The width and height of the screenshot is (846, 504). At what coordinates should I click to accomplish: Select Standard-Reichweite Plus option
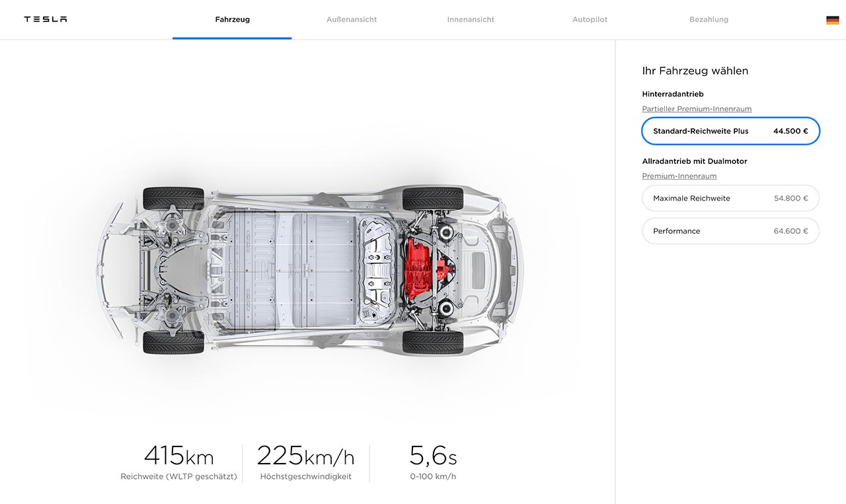click(730, 131)
